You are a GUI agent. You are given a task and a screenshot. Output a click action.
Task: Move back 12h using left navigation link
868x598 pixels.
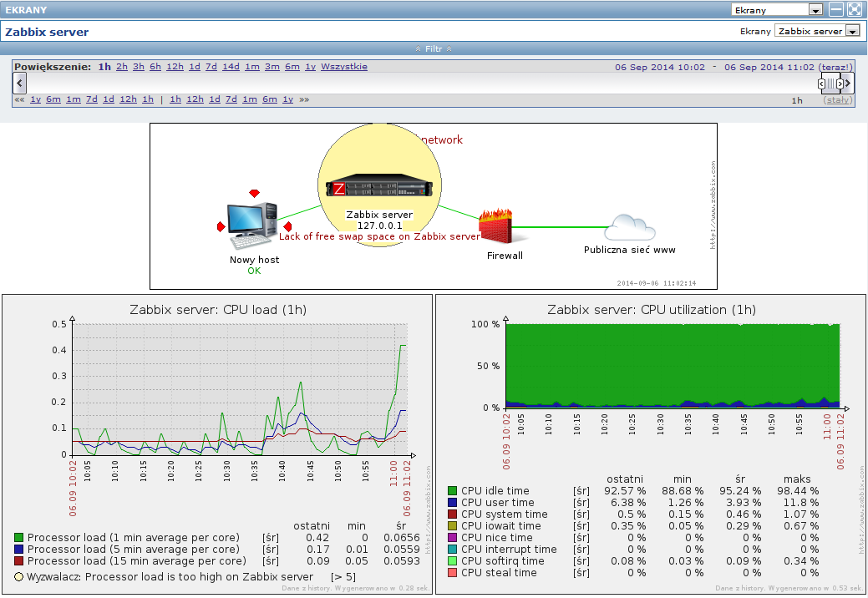tap(128, 99)
